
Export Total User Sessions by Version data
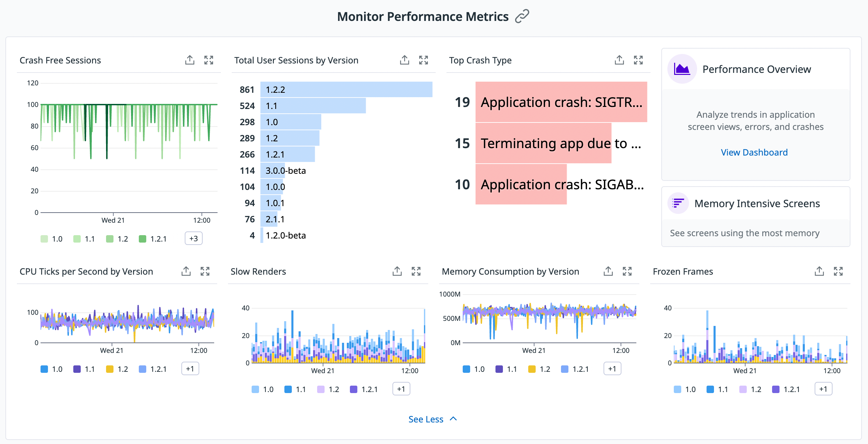click(x=404, y=60)
